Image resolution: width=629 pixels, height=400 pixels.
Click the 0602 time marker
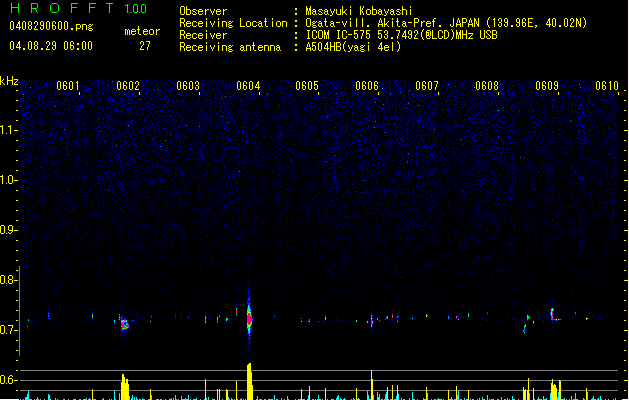click(x=128, y=85)
